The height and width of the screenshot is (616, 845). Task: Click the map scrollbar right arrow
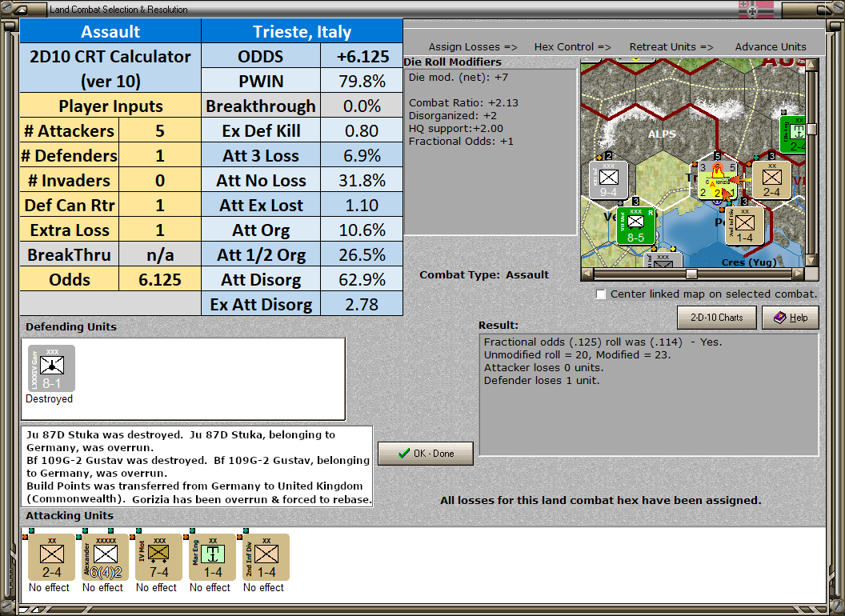click(x=799, y=274)
